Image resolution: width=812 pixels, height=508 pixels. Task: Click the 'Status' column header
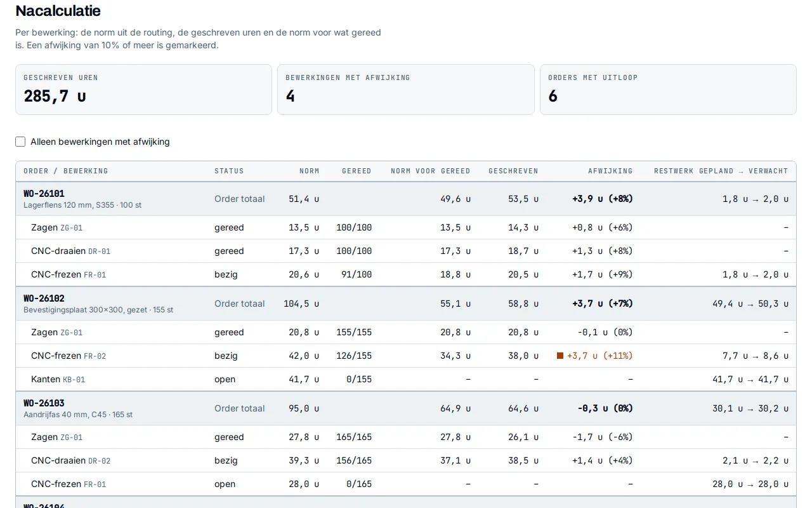click(229, 171)
